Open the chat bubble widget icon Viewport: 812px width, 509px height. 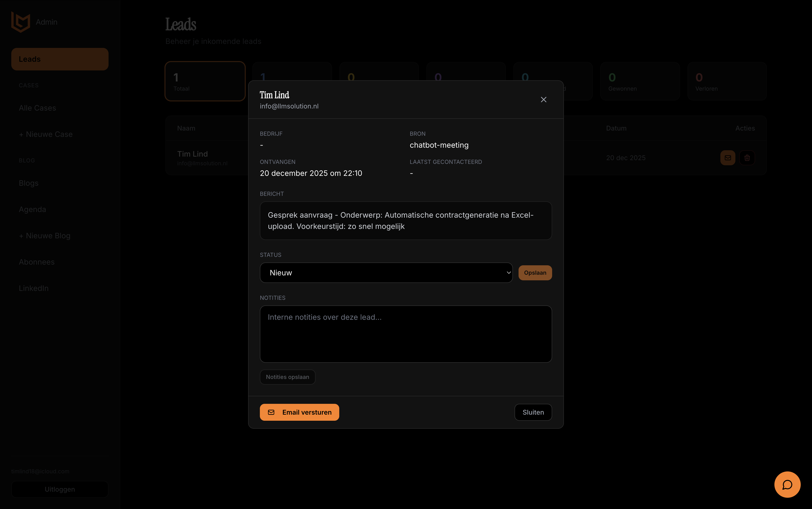coord(787,484)
